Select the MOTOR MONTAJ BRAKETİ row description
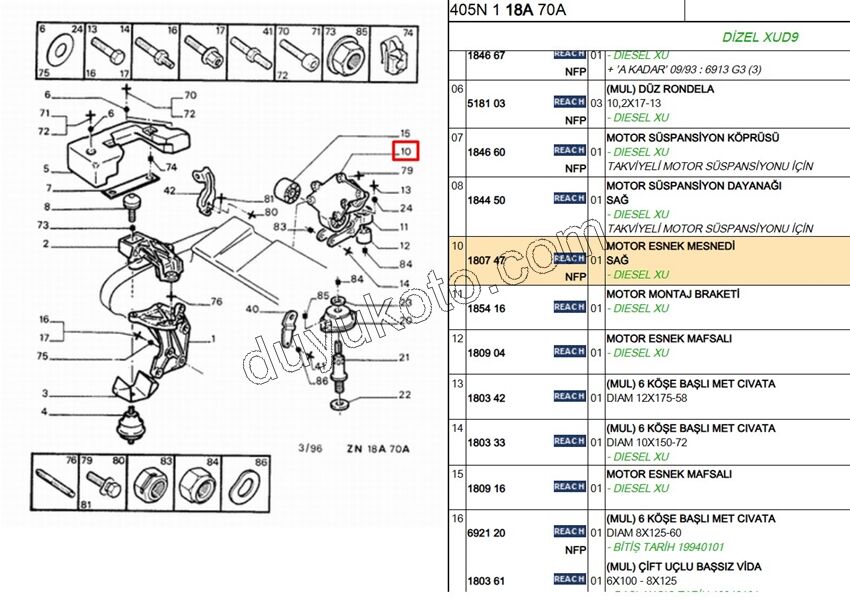 click(x=672, y=295)
